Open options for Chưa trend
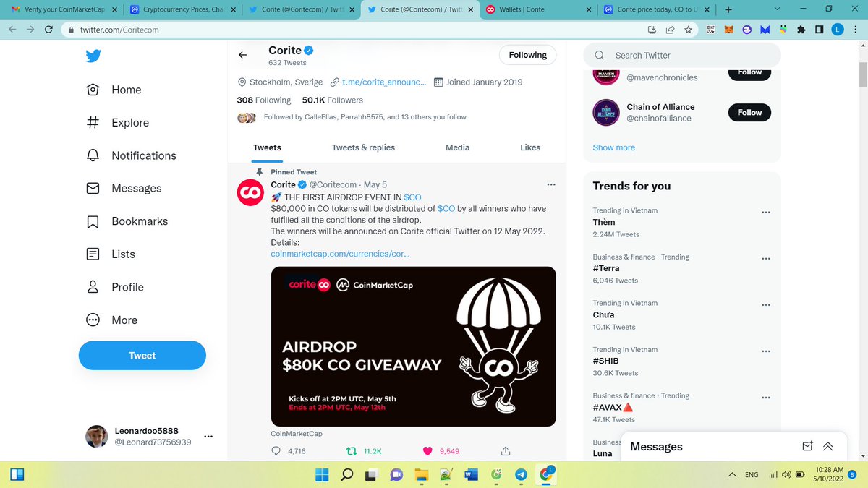 pos(766,304)
